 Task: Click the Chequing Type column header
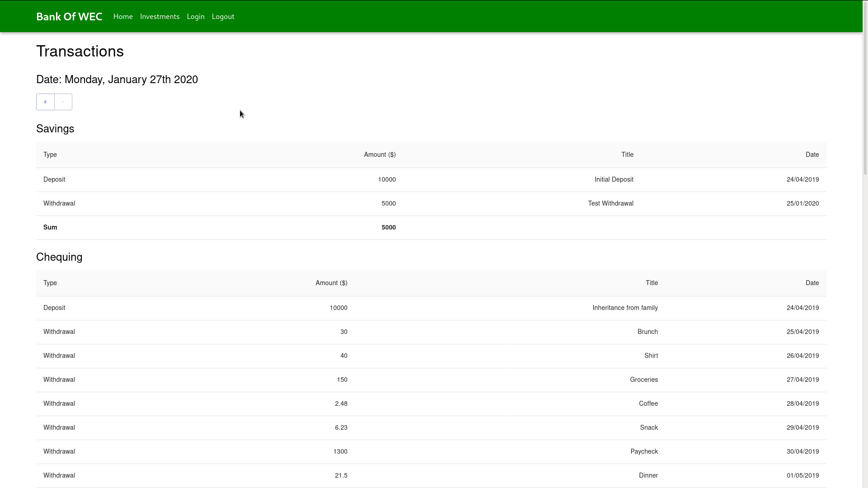50,283
